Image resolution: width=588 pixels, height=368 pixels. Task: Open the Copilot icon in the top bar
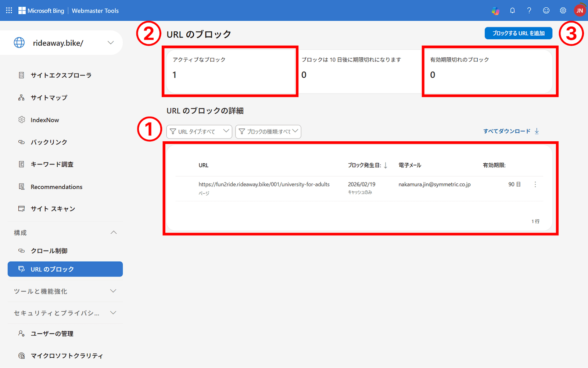pos(495,11)
